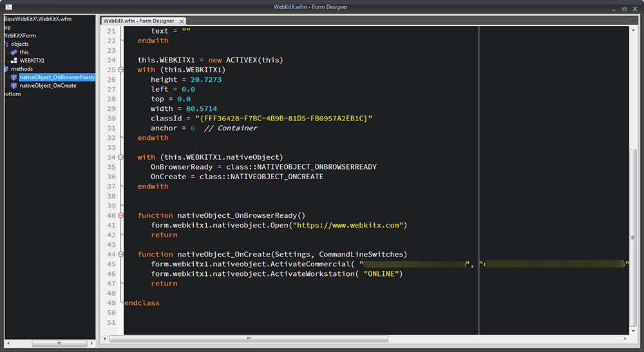Click the 'left = 0.0' code line
The width and height of the screenshot is (644, 352).
pyautogui.click(x=173, y=89)
